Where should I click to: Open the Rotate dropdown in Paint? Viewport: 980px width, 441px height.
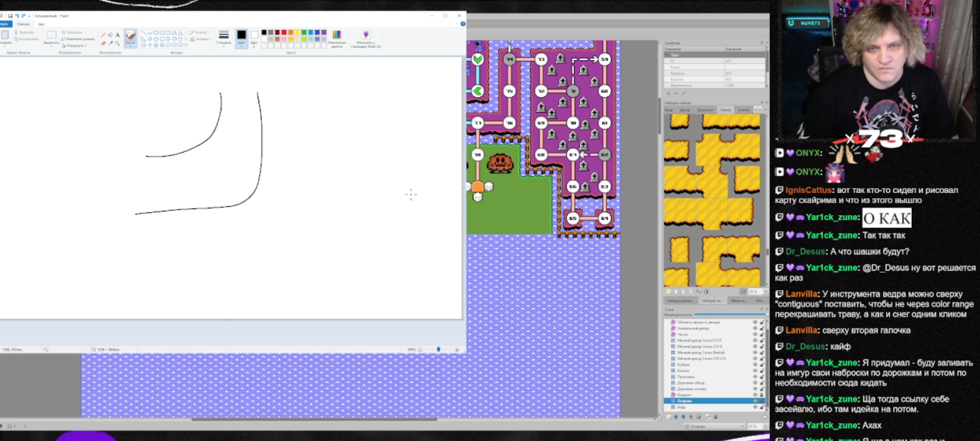(74, 45)
